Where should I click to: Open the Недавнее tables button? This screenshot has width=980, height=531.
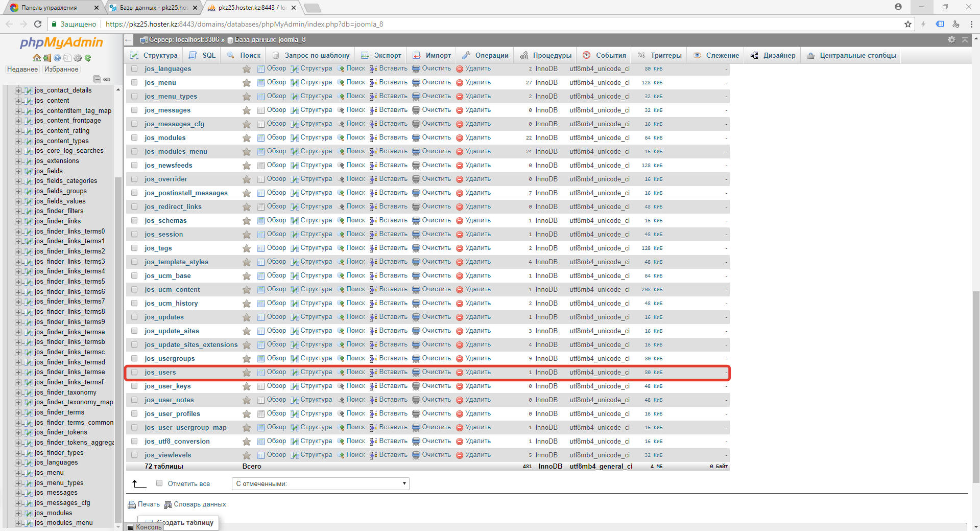pos(22,70)
